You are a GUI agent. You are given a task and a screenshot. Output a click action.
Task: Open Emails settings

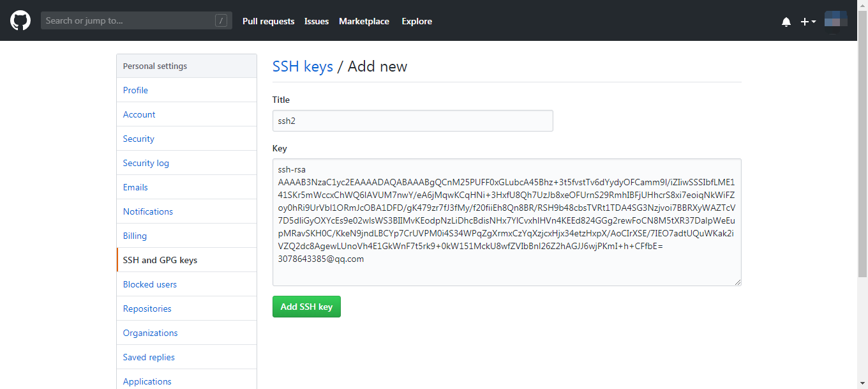[186, 187]
